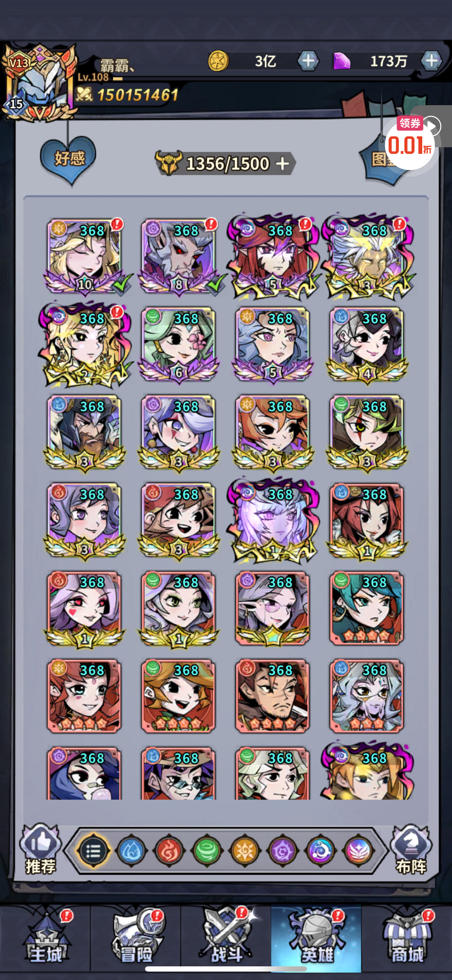
Task: Show all heroes list filter
Action: pos(93,851)
